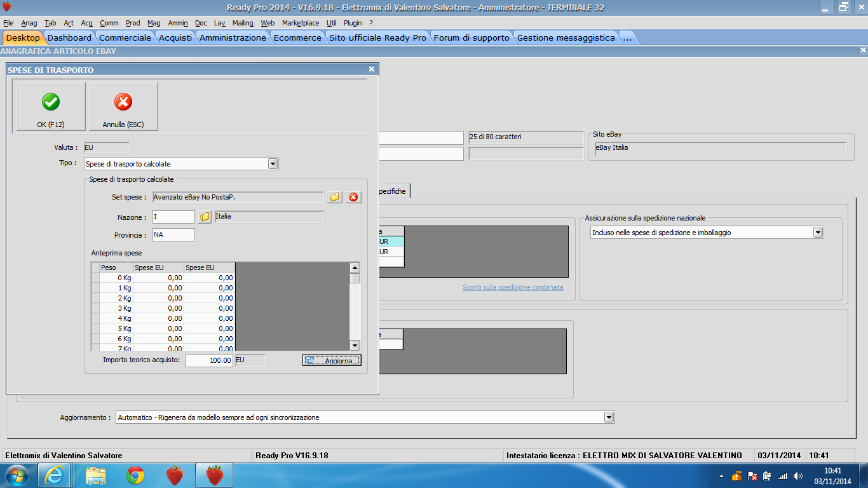The height and width of the screenshot is (488, 868).
Task: Open the Marketplace menu
Action: coord(301,23)
